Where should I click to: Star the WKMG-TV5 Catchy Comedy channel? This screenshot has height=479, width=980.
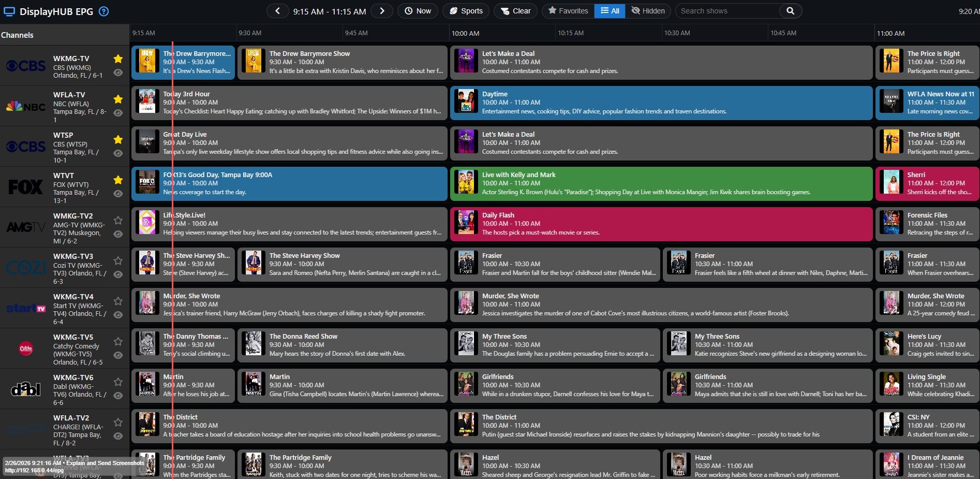click(118, 341)
